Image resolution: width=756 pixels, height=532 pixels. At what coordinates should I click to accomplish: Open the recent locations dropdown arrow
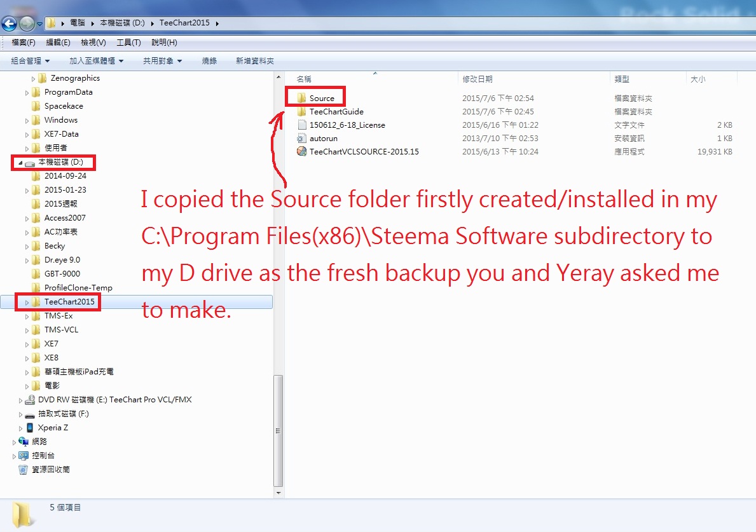pyautogui.click(x=39, y=24)
